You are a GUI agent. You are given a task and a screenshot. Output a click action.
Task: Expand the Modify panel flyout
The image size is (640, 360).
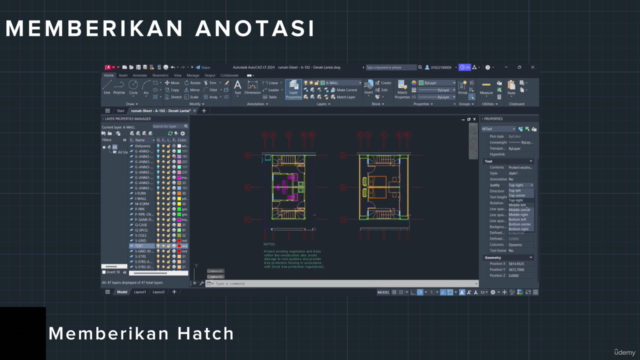pyautogui.click(x=197, y=104)
